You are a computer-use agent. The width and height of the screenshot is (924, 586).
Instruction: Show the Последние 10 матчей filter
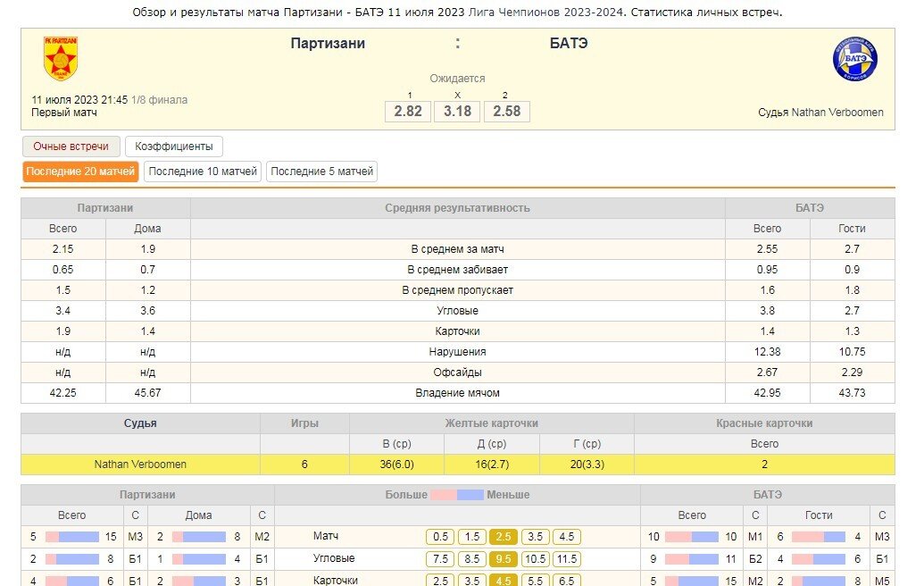coord(203,172)
